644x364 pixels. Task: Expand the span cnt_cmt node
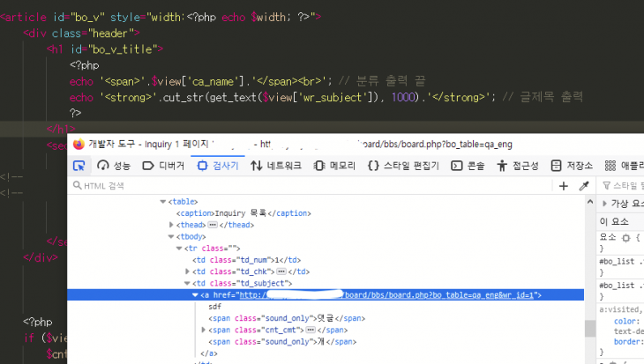point(203,330)
